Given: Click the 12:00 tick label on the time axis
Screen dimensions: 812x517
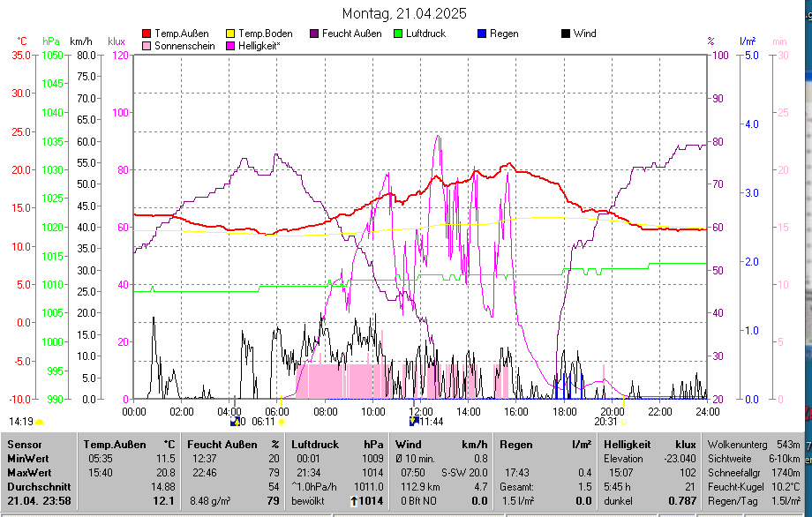Looking at the screenshot, I should 421,412.
